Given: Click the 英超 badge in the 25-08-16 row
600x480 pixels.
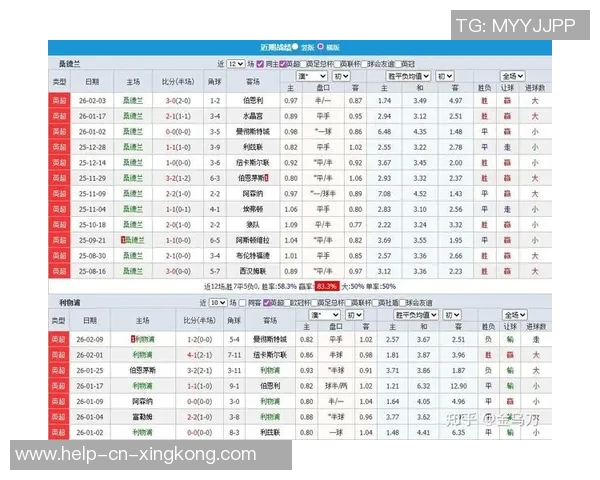Looking at the screenshot, I should tap(60, 270).
